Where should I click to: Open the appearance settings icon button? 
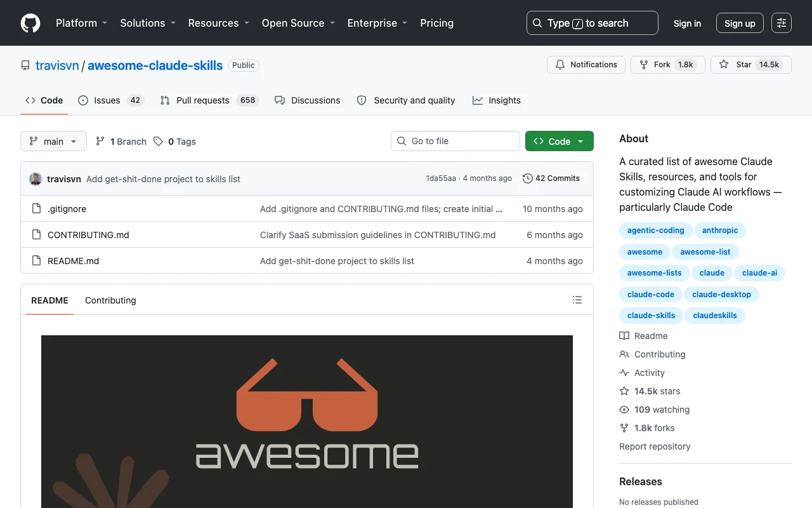pyautogui.click(x=782, y=23)
